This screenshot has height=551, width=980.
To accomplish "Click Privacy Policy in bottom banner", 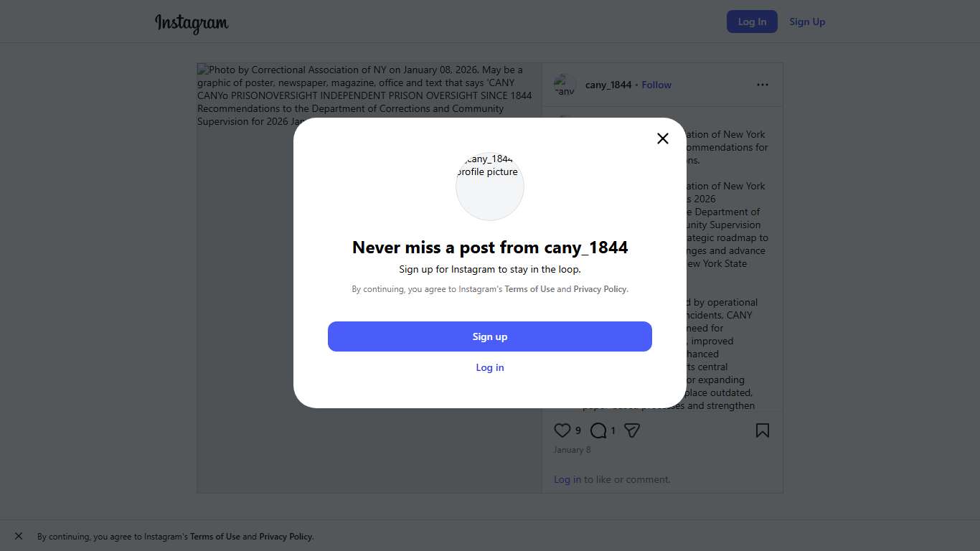I will point(286,537).
